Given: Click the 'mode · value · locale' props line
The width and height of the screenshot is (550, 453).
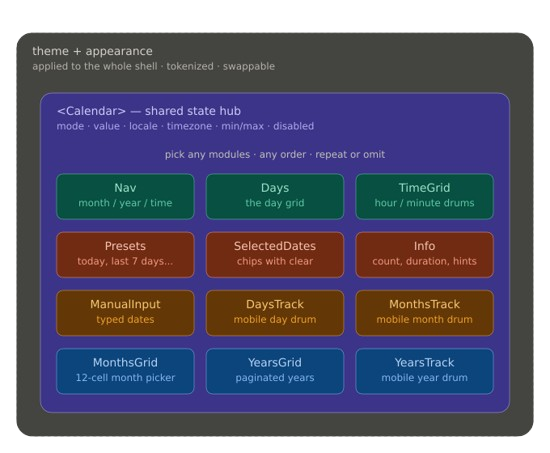Looking at the screenshot, I should pyautogui.click(x=185, y=126).
